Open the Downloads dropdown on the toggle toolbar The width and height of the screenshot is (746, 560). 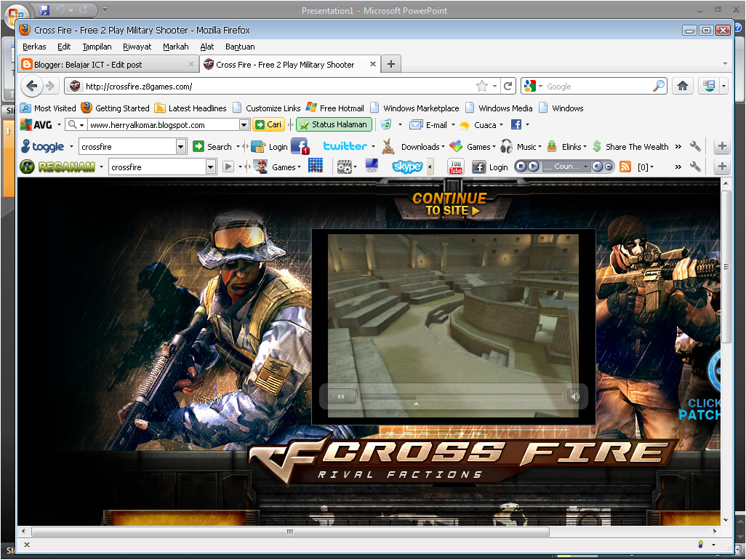point(422,146)
